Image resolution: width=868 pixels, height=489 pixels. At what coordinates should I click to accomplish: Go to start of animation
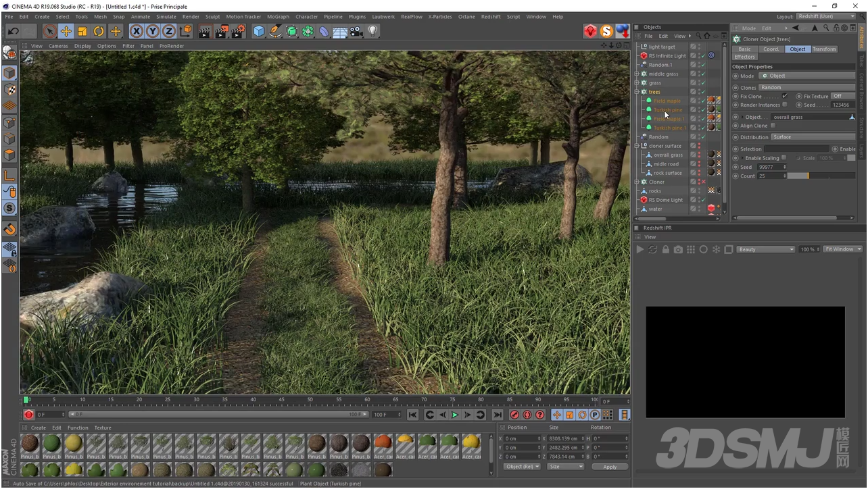click(412, 415)
